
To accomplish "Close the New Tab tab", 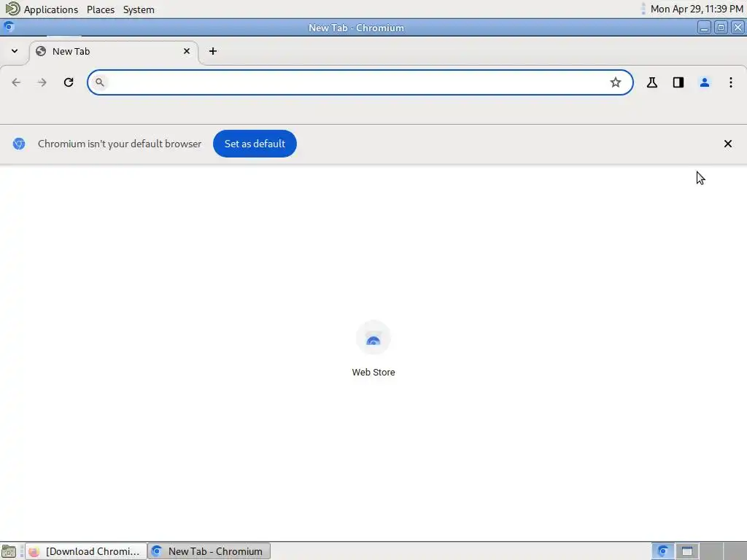I will 187,51.
